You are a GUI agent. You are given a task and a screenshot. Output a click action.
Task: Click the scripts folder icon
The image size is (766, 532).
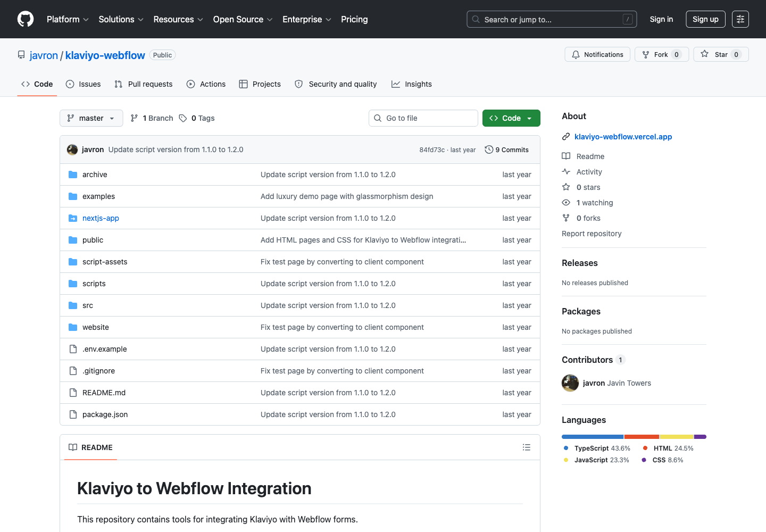click(x=73, y=284)
